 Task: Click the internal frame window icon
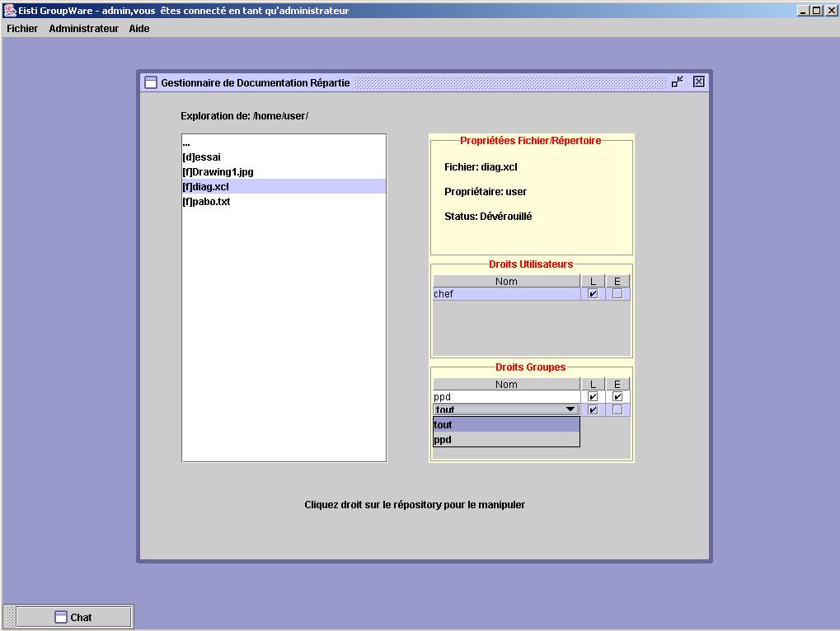[x=151, y=82]
